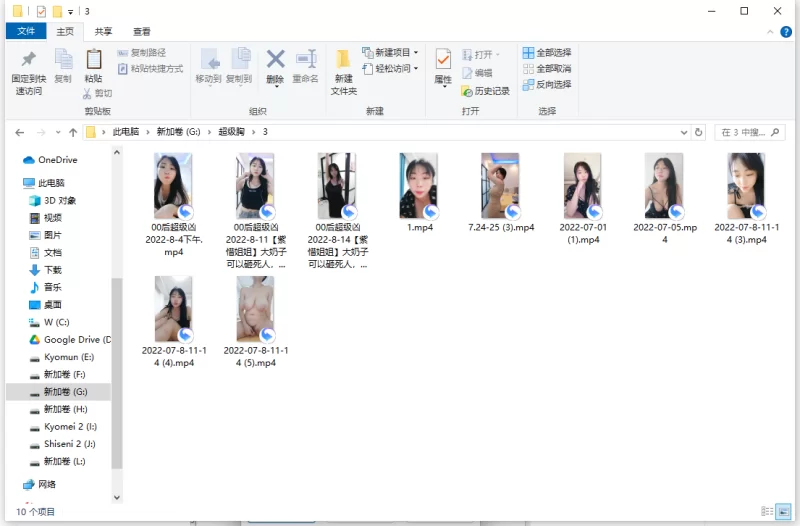This screenshot has width=800, height=526.
Task: Switch to large icons view in status bar
Action: tap(783, 511)
